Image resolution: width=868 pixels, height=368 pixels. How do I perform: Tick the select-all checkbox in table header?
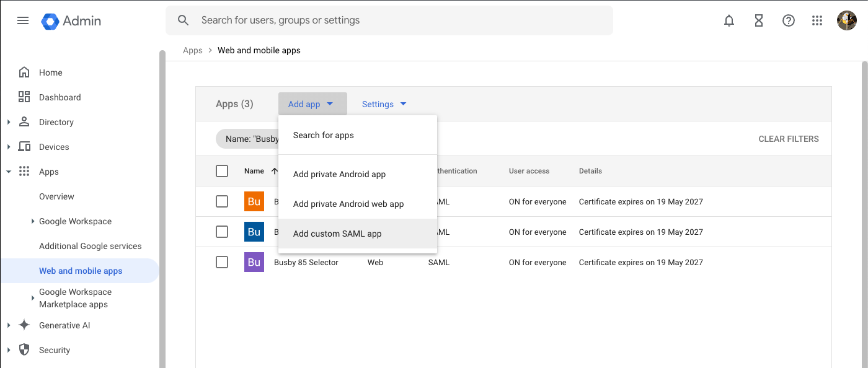click(222, 171)
